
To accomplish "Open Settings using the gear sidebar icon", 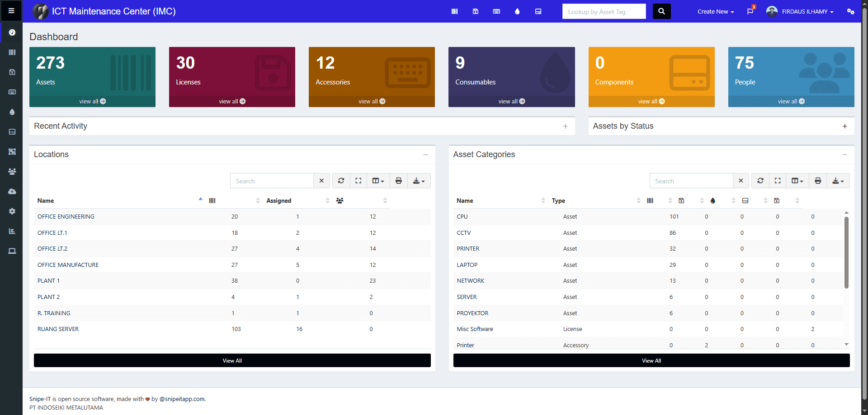I will tap(12, 211).
